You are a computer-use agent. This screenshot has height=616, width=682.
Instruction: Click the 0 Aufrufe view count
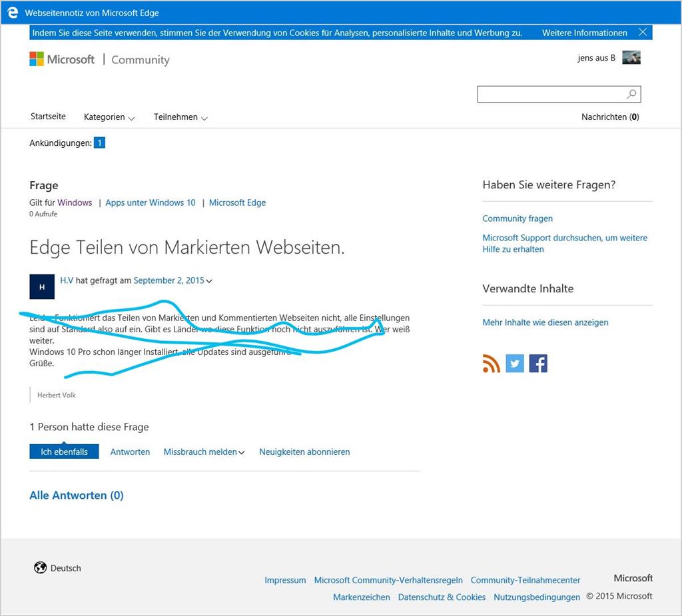[x=43, y=214]
